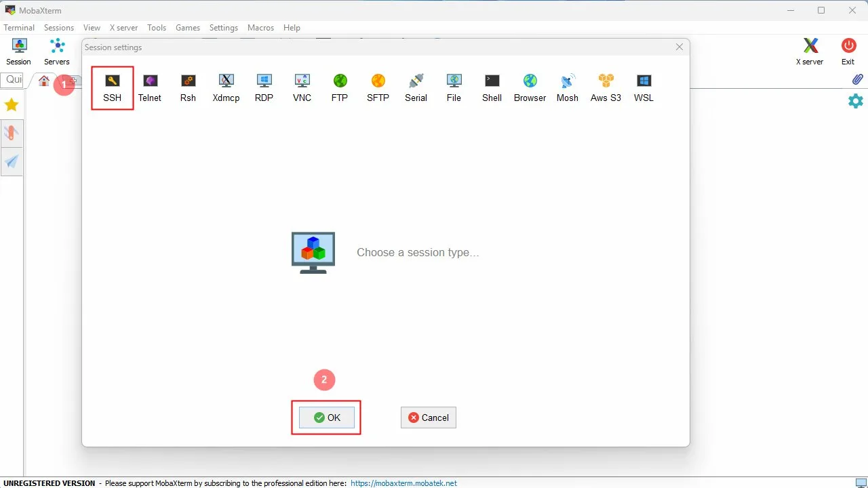868x488 pixels.
Task: Select the VNC session icon
Action: [302, 88]
